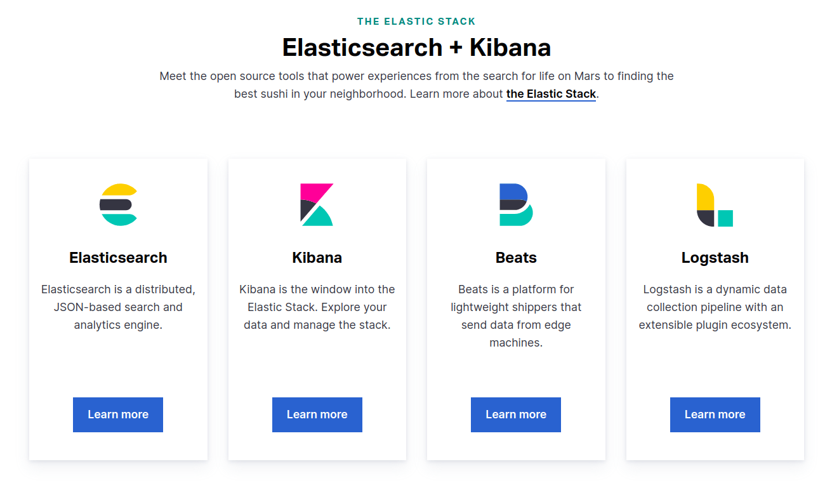This screenshot has width=832, height=504.
Task: Click Beats description about lightweight shippers
Action: (515, 316)
